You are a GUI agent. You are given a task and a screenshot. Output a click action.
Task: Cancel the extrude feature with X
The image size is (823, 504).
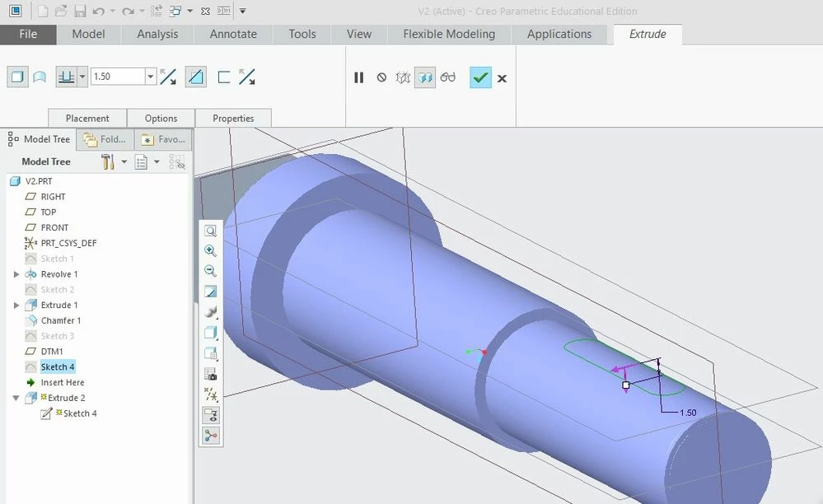pos(503,79)
